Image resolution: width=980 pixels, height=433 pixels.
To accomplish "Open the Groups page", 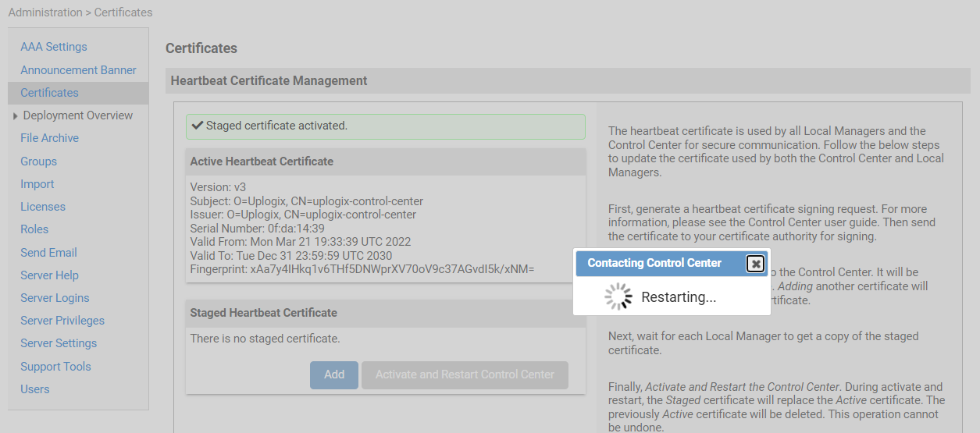I will pyautogui.click(x=38, y=161).
